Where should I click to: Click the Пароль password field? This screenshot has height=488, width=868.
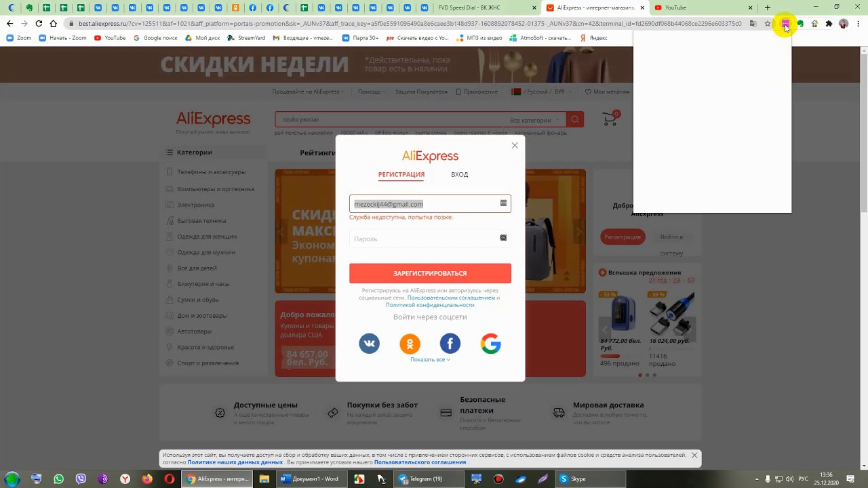click(x=430, y=239)
